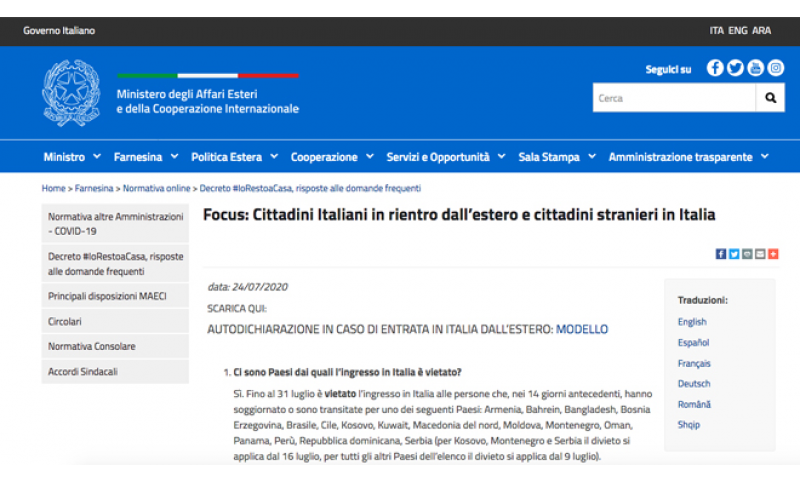This screenshot has width=800, height=484.
Task: Click the Italian Republic emblem logo
Action: point(71,93)
